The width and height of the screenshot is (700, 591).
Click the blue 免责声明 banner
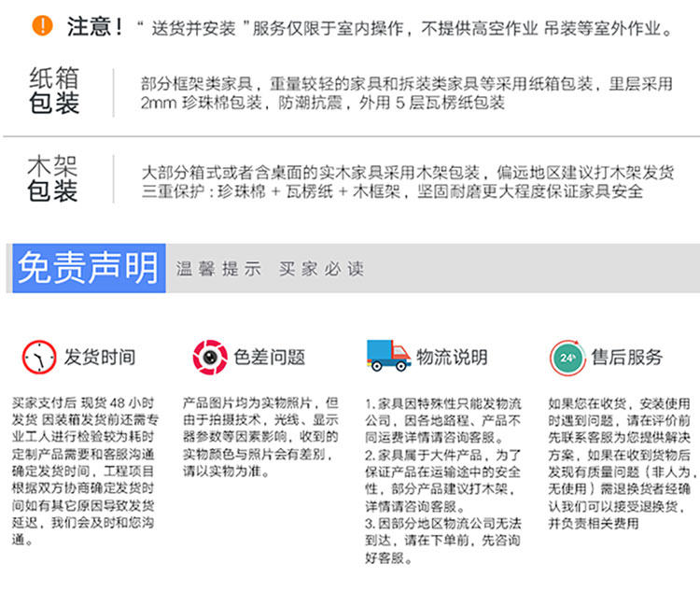87,268
